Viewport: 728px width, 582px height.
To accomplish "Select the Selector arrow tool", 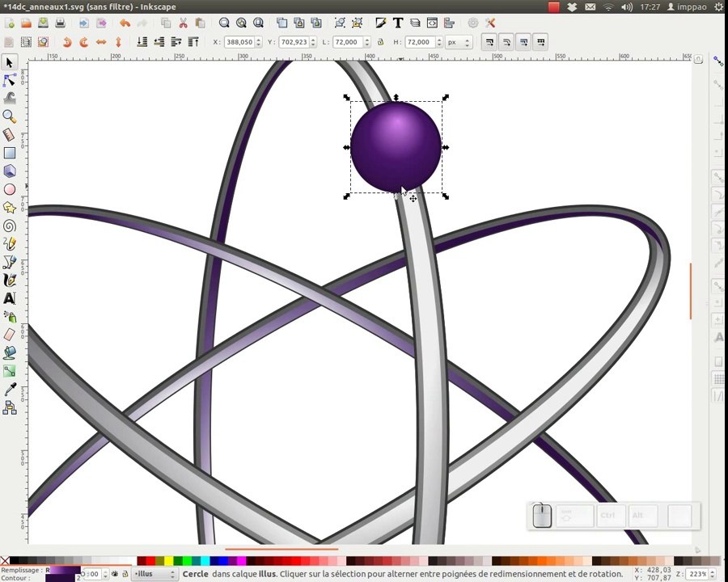I will 9,62.
